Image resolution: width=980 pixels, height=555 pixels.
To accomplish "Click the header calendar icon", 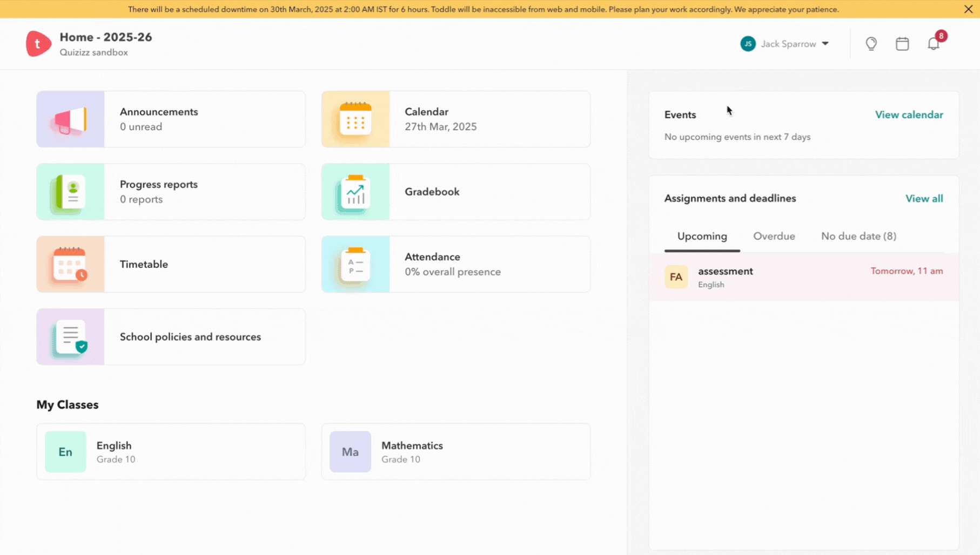I will [902, 44].
